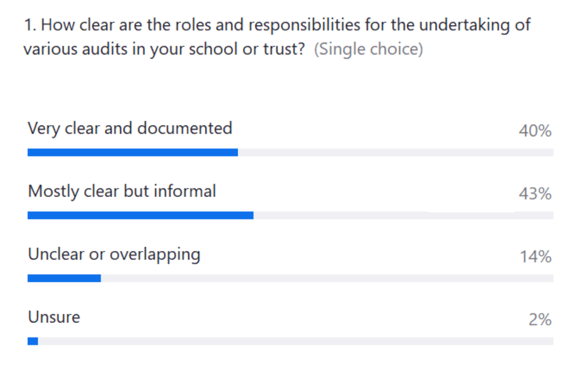Screen dimensions: 588x374
Task: Click the small blue bar under "Unsure"
Action: click(33, 341)
